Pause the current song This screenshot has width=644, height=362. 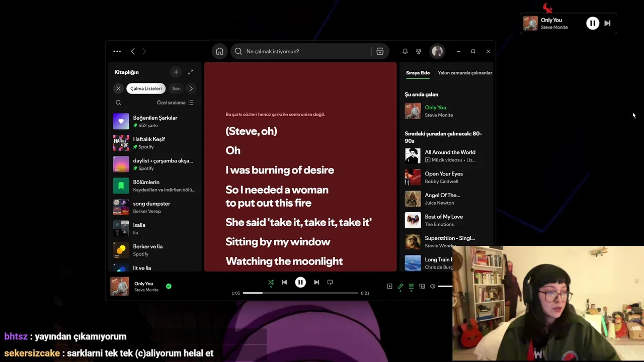[300, 283]
